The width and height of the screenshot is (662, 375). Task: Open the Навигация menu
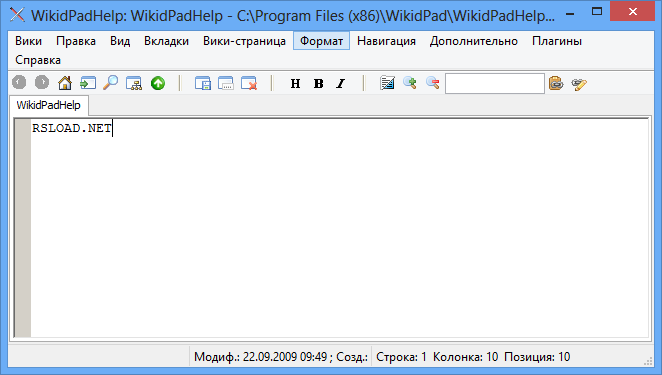386,41
